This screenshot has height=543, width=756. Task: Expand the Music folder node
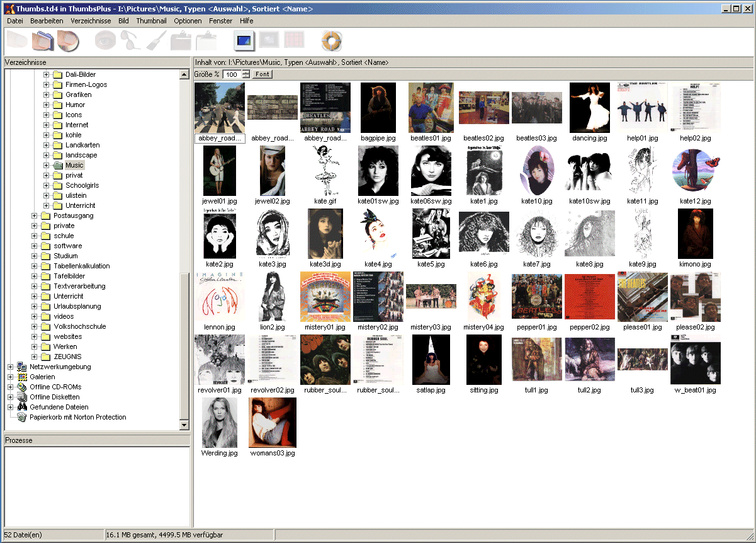pyautogui.click(x=46, y=165)
